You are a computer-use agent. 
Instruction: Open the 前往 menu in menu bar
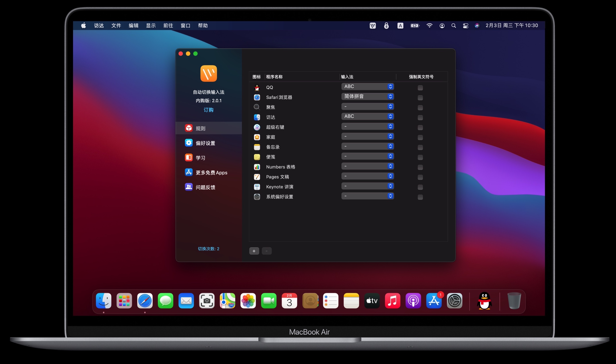(x=168, y=25)
